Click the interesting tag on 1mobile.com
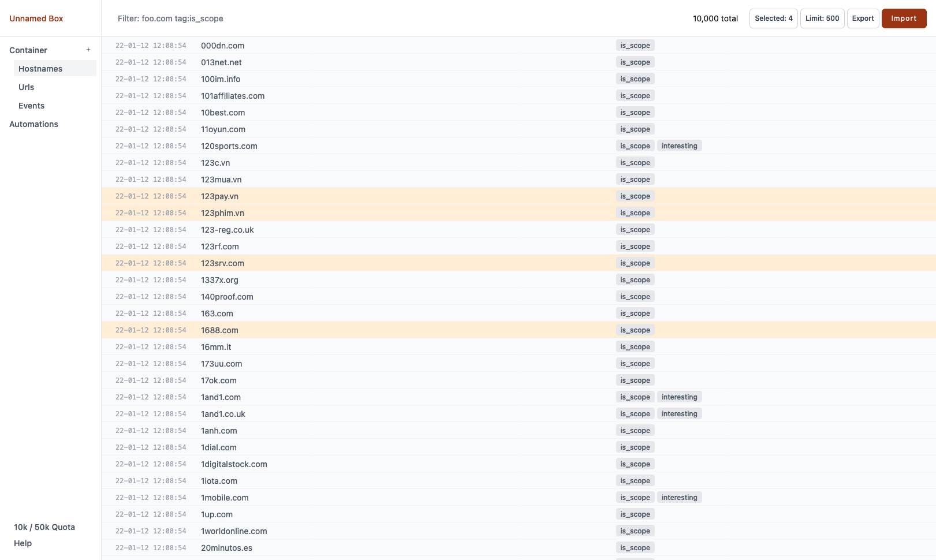Screen dimensions: 936x560 pos(679,498)
